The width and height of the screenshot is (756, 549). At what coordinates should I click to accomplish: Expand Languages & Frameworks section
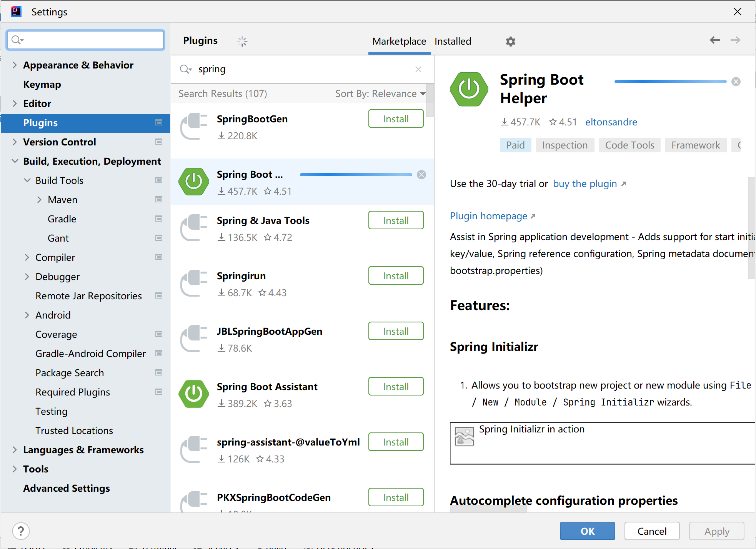tap(15, 450)
